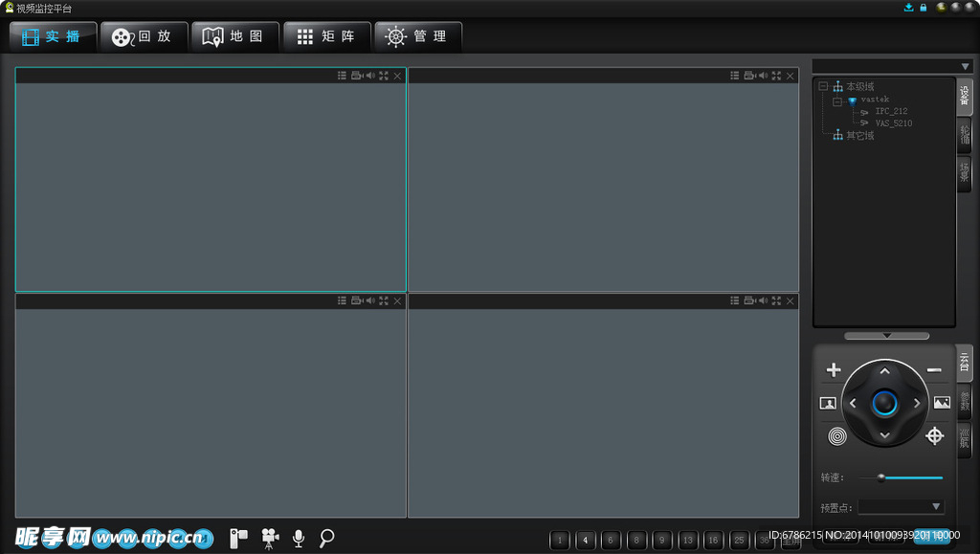The height and width of the screenshot is (554, 980).
Task: Select the 其它域 domain node
Action: [x=860, y=136]
